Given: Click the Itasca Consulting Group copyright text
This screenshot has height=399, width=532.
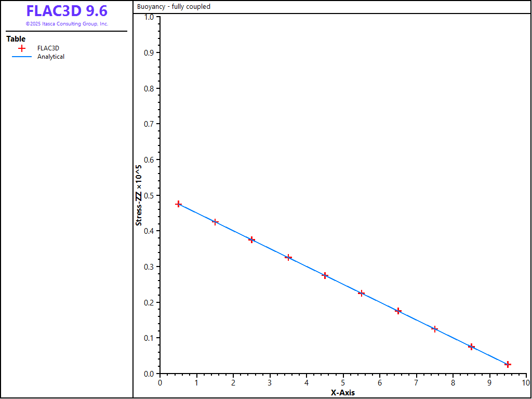Looking at the screenshot, I should (66, 24).
